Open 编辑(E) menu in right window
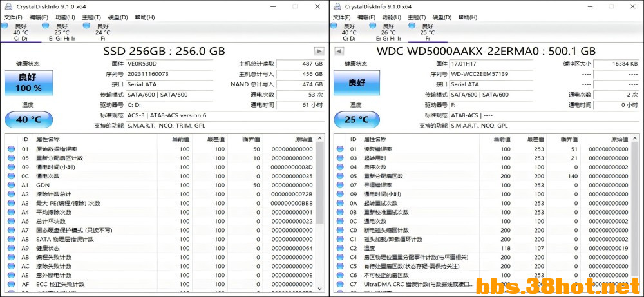This screenshot has height=297, width=644. tap(367, 17)
